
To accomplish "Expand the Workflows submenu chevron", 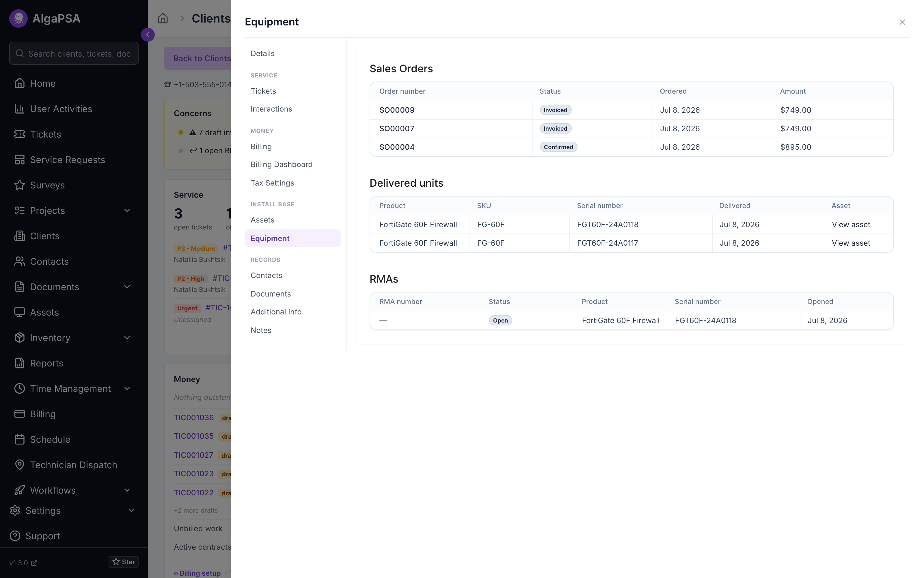I will [127, 490].
